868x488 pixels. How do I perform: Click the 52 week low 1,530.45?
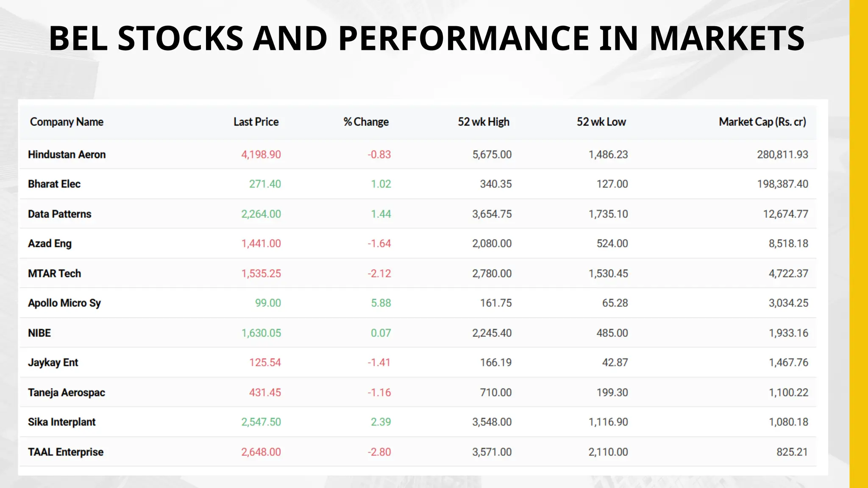tap(608, 274)
